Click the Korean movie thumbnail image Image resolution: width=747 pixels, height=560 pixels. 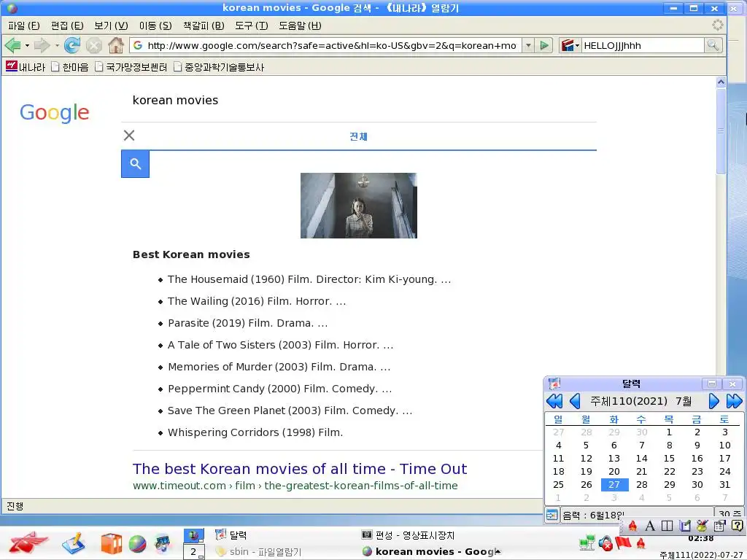point(359,206)
